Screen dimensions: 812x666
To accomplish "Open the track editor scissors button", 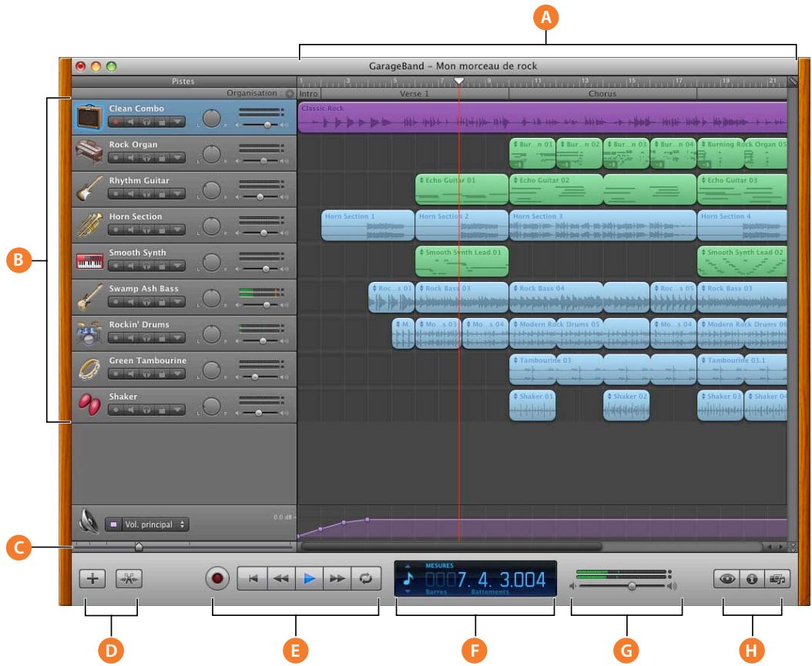I will tap(129, 578).
